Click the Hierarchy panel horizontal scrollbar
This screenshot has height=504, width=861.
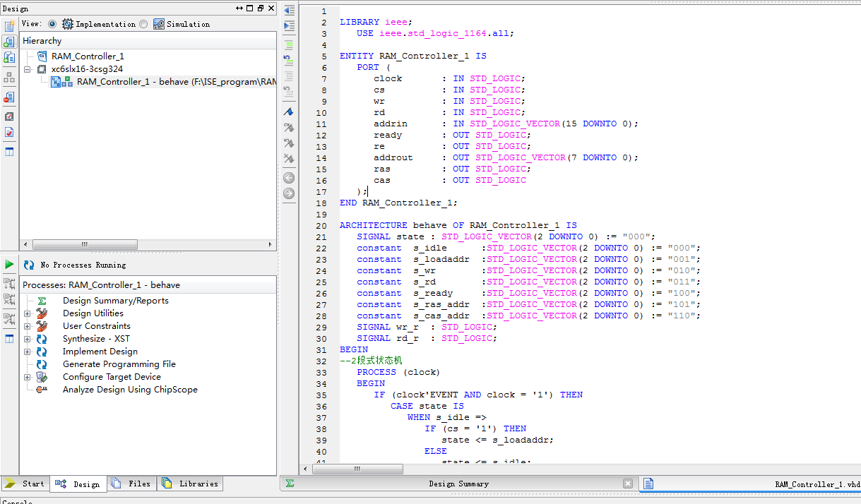click(x=84, y=244)
